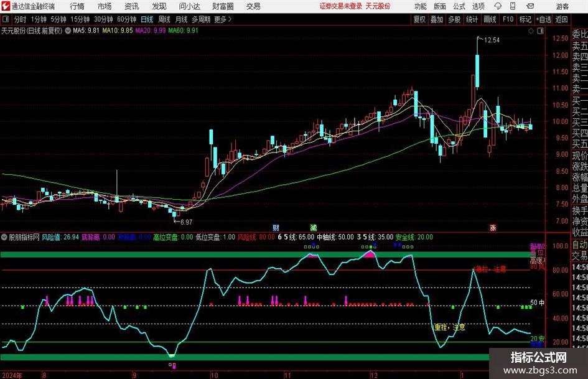
Task: Click the 涨 event marker on chart
Action: [x=493, y=227]
